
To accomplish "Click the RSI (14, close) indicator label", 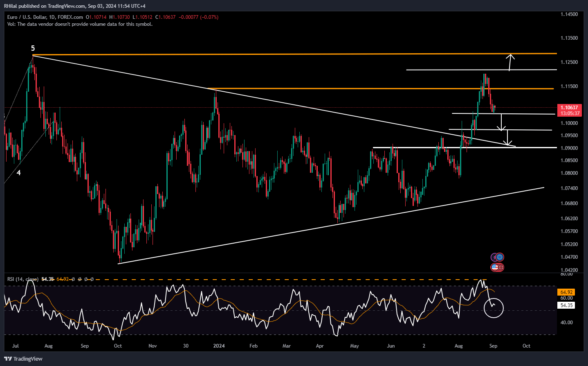I will [23, 279].
